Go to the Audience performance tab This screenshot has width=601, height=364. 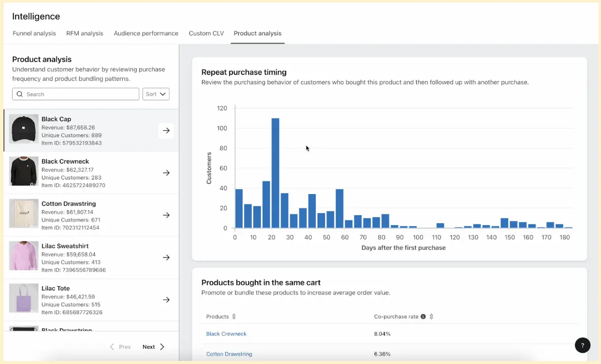point(146,33)
